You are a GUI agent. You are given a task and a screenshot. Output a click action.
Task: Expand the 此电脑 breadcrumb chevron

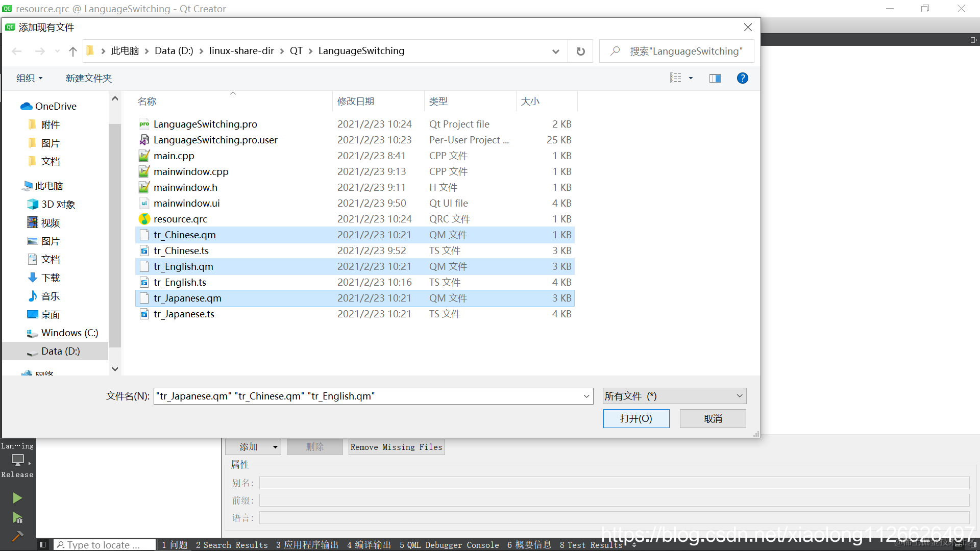146,51
